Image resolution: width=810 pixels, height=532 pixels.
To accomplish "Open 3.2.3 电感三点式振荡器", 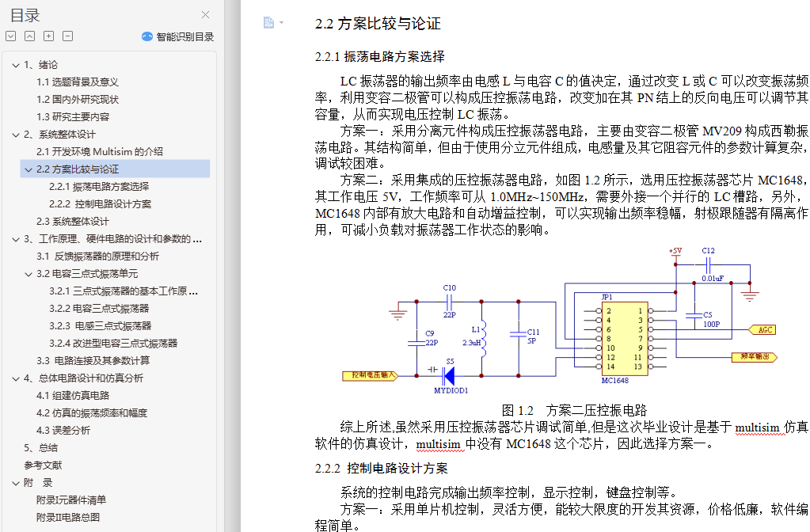I will [101, 326].
